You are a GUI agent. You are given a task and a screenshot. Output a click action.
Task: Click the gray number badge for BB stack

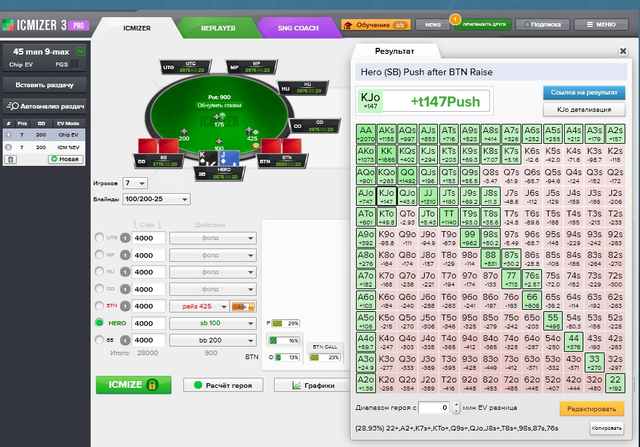[125, 340]
